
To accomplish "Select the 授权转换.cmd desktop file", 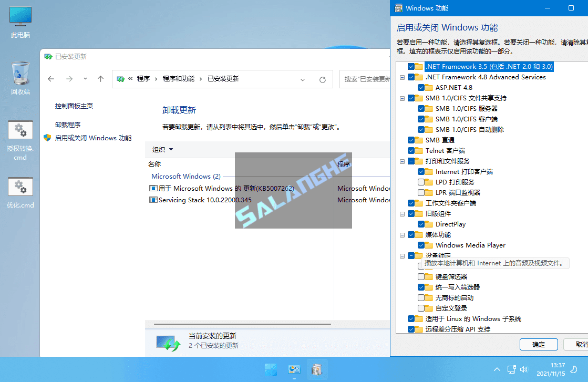I will coord(20,141).
